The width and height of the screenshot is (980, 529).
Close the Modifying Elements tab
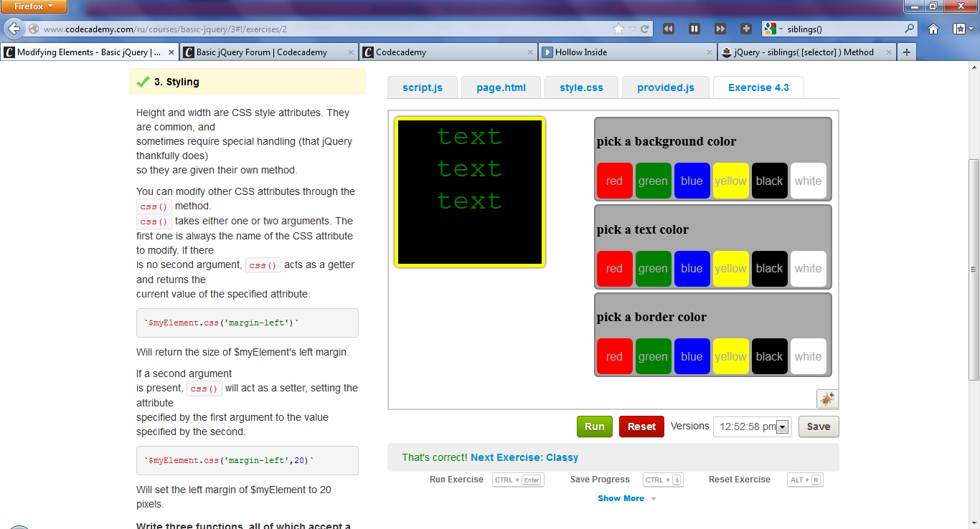point(171,52)
